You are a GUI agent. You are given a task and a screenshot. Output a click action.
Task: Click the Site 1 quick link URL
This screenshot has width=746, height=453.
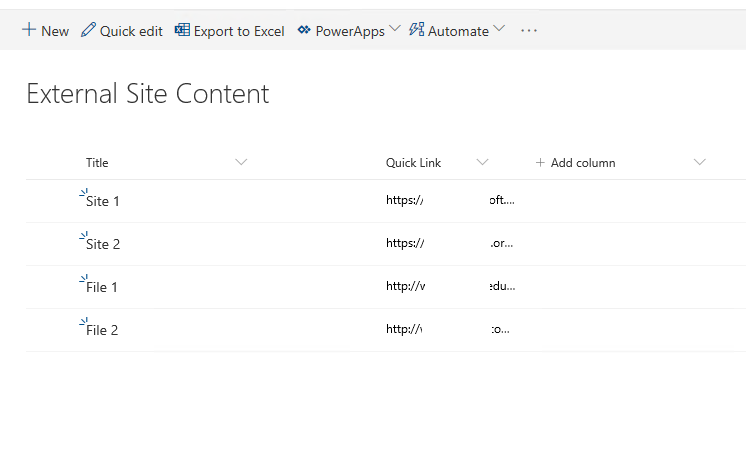(450, 200)
